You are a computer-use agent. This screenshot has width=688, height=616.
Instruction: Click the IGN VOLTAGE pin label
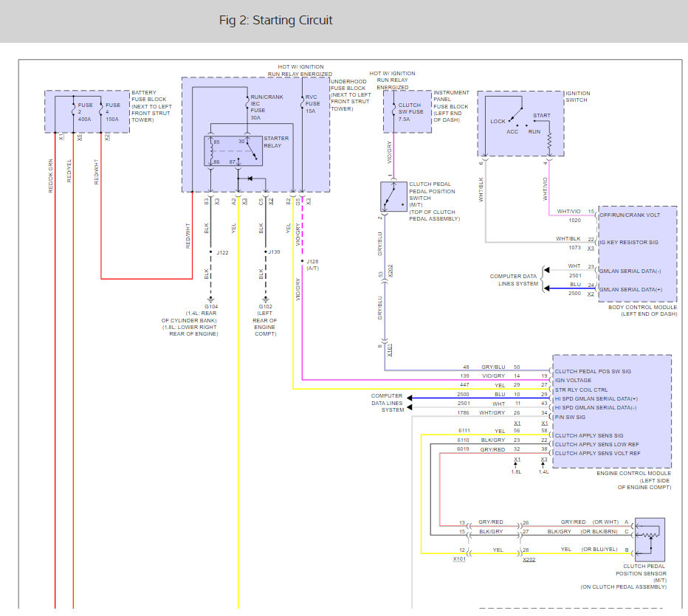point(573,380)
